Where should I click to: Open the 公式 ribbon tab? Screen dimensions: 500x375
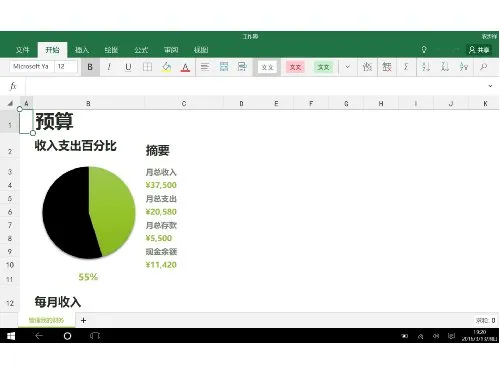pyautogui.click(x=141, y=50)
